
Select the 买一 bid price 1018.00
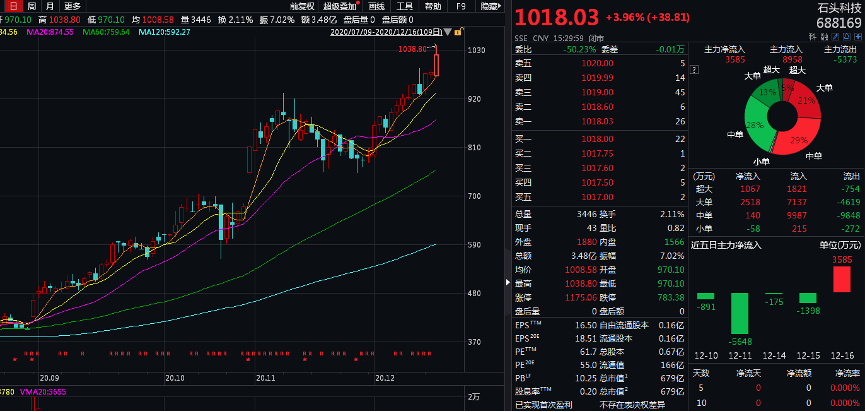pyautogui.click(x=597, y=139)
